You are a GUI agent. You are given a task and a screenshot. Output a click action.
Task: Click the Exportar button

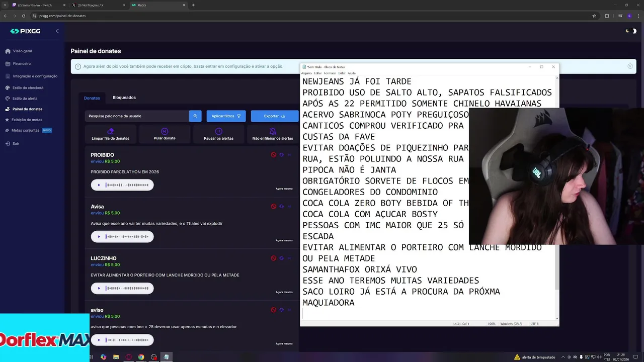tap(275, 116)
